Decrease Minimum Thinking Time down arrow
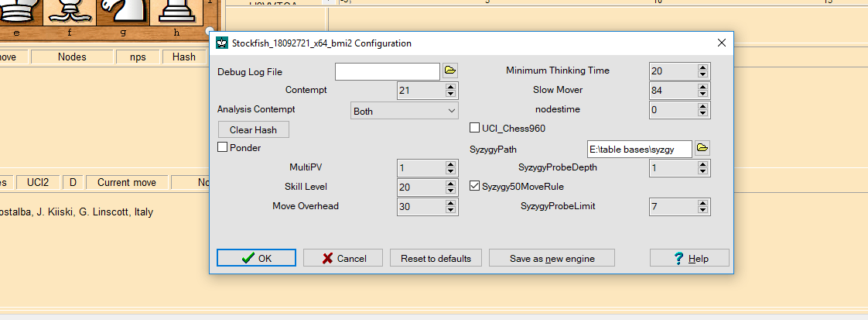Screen dimensions: 868x320 point(702,74)
